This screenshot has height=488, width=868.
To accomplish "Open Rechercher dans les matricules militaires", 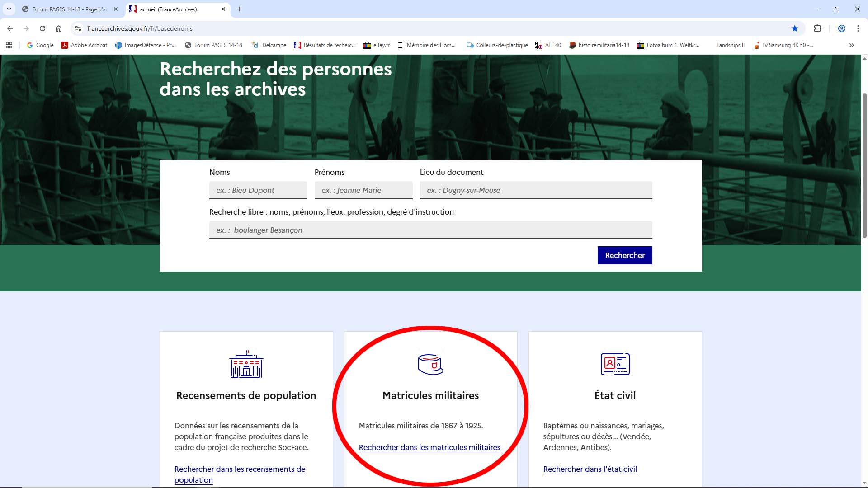I will click(x=429, y=447).
